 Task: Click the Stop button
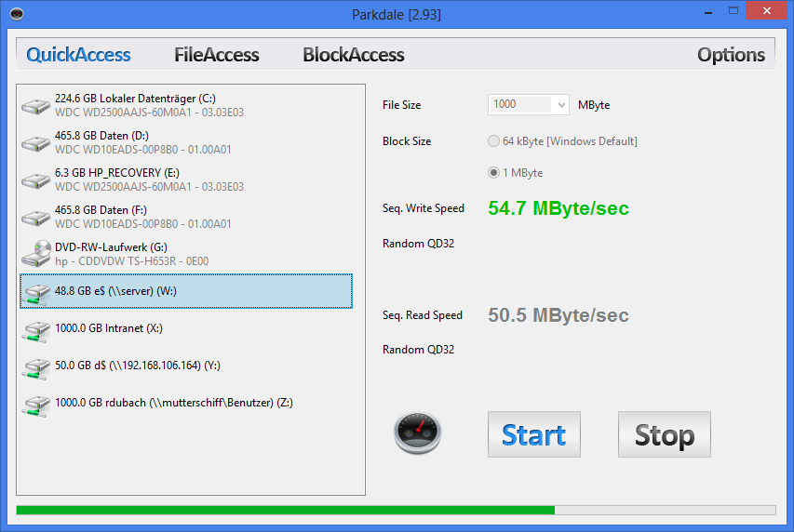(665, 434)
